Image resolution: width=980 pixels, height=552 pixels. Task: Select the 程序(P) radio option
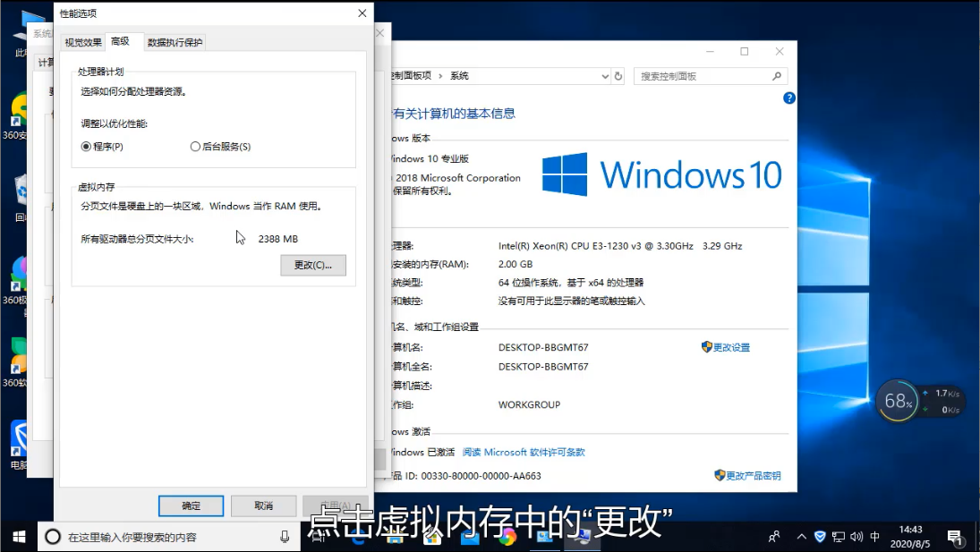tap(102, 147)
